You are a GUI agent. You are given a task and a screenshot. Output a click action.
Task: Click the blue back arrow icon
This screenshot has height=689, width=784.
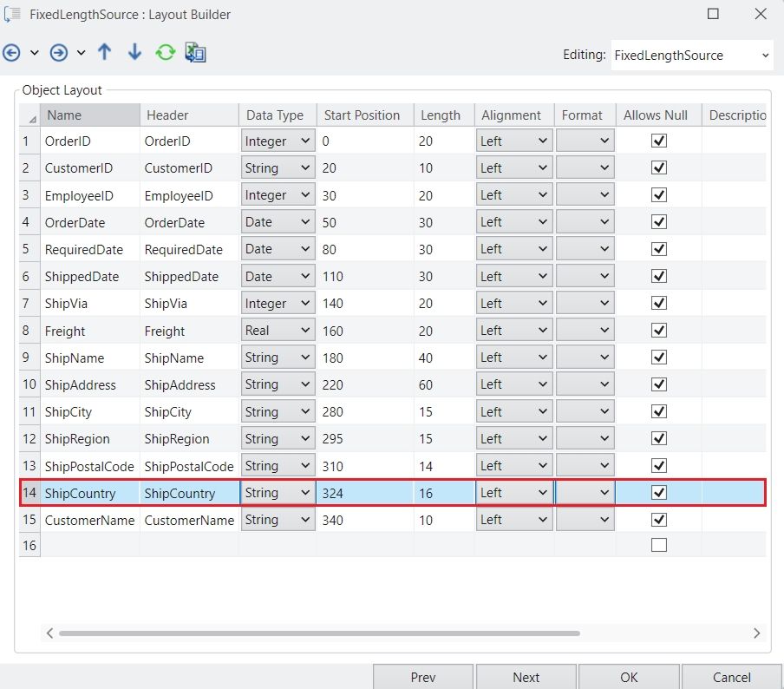click(12, 53)
